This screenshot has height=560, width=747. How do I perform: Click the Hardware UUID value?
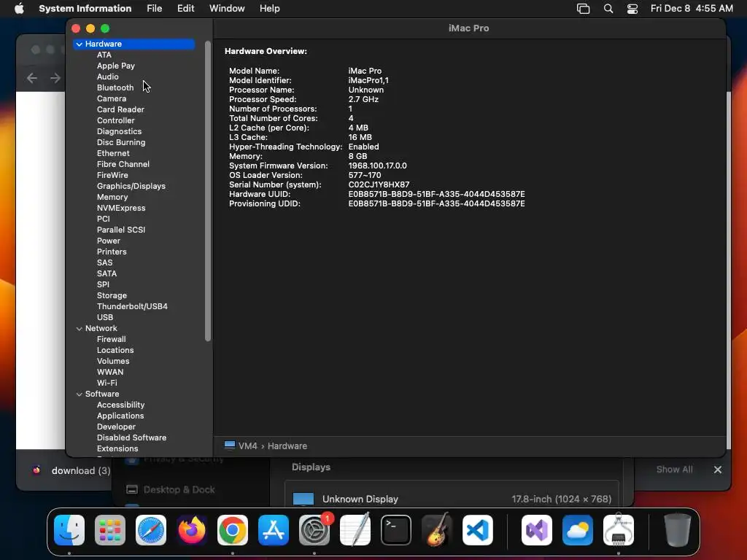(x=436, y=194)
